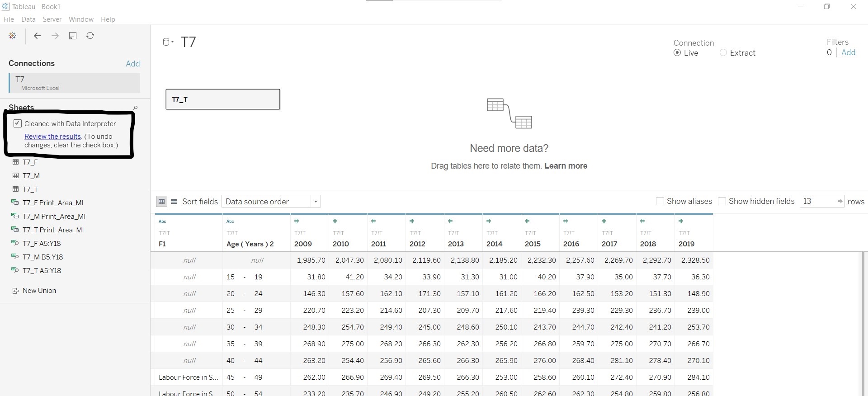Switch to metadata list view icon
The height and width of the screenshot is (396, 868).
pyautogui.click(x=174, y=202)
